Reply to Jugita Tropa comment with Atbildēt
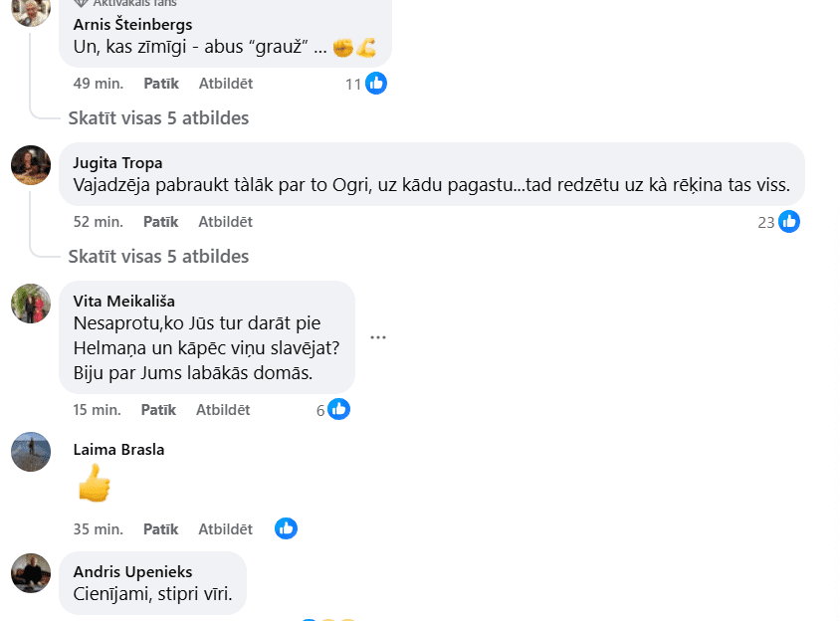Viewport: 840px width, 621px height. tap(226, 222)
